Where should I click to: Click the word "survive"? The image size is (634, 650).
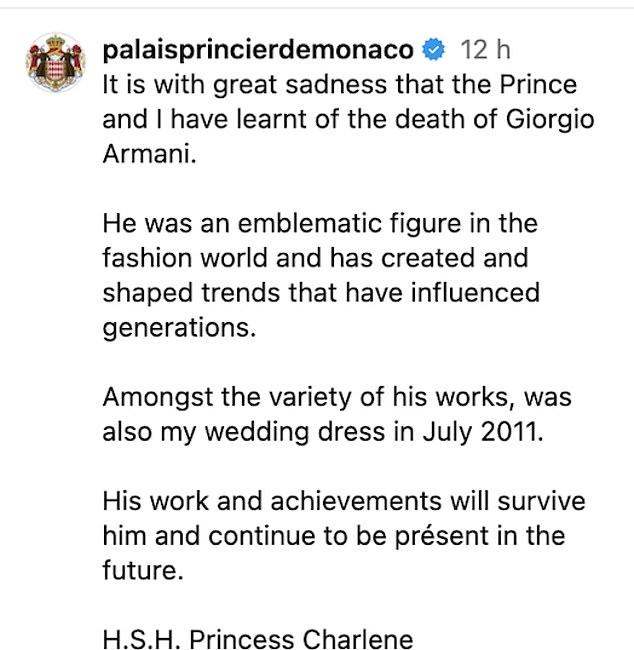click(542, 501)
